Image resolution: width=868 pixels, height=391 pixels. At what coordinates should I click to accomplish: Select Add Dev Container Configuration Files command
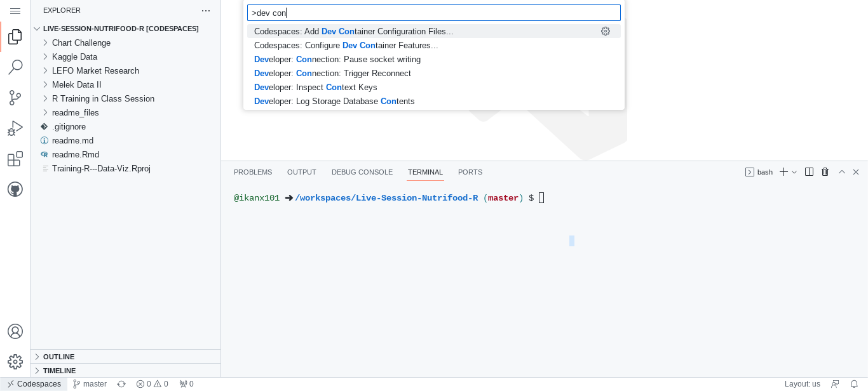click(x=434, y=31)
